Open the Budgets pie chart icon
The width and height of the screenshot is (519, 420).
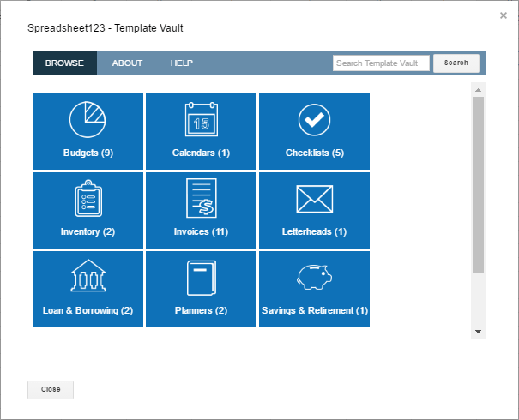(88, 119)
